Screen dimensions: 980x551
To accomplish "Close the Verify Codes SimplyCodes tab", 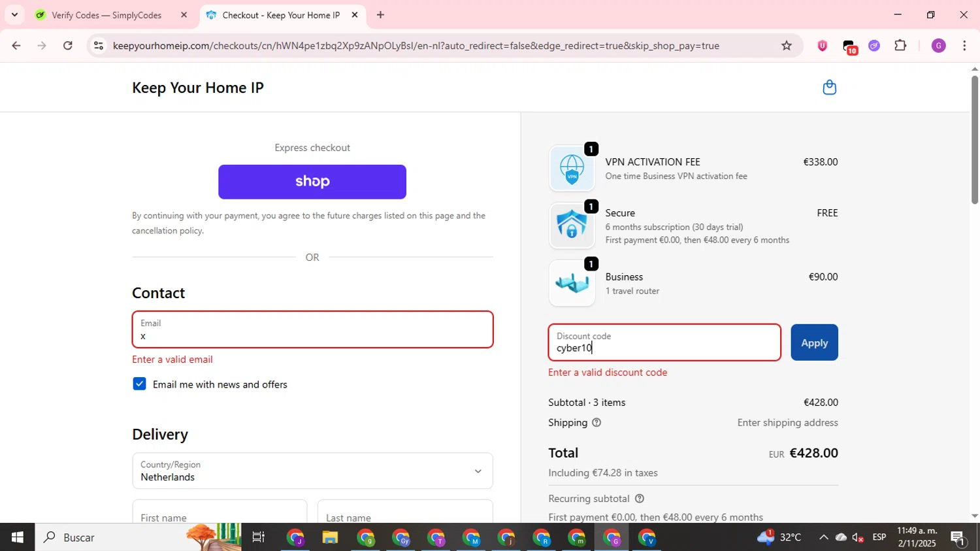I will (184, 15).
